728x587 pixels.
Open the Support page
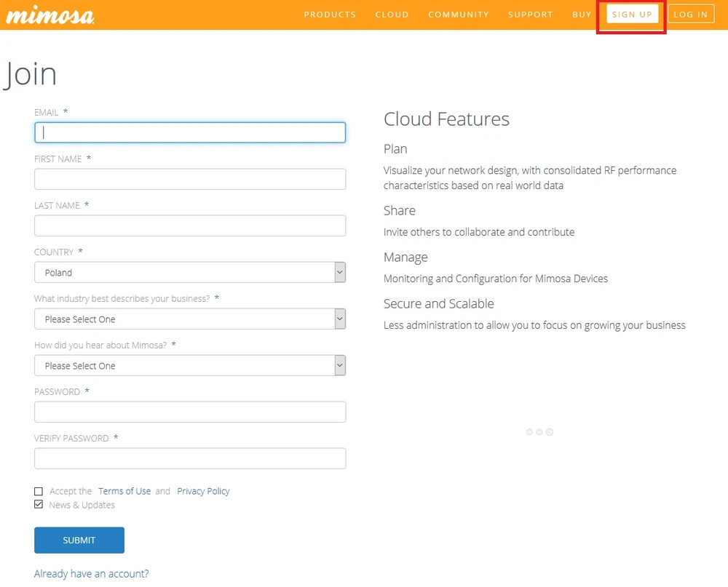[x=530, y=15]
